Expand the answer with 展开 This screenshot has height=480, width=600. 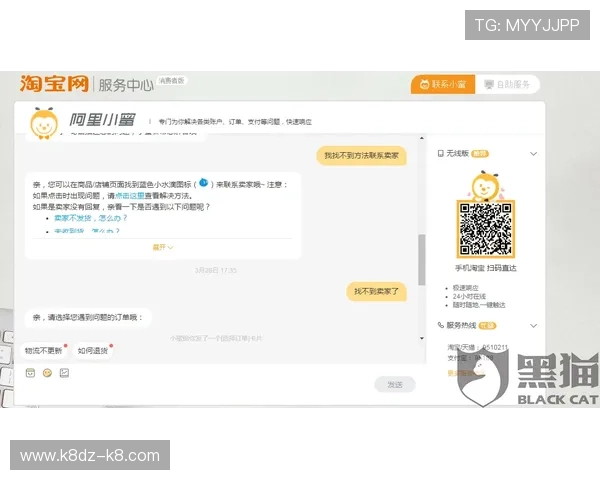pyautogui.click(x=163, y=247)
